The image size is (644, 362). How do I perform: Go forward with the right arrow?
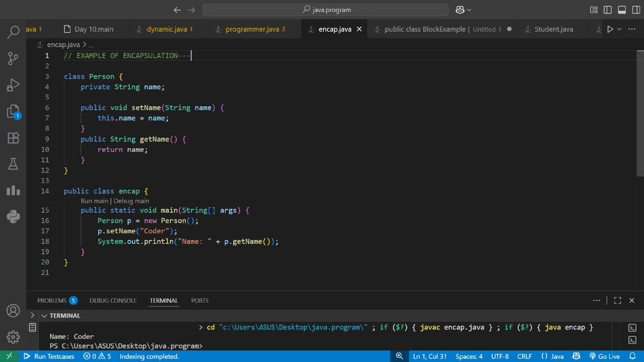191,10
